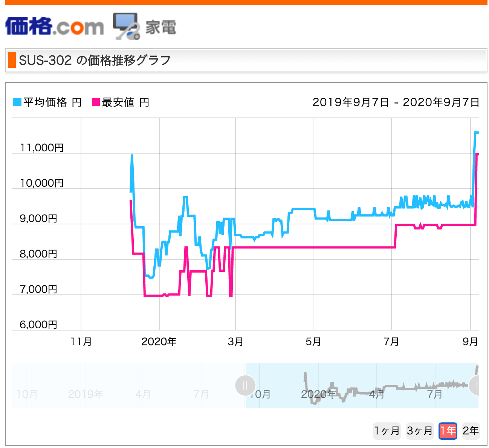The height and width of the screenshot is (448, 489).
Task: Click the 価格.com logo
Action: [x=55, y=26]
